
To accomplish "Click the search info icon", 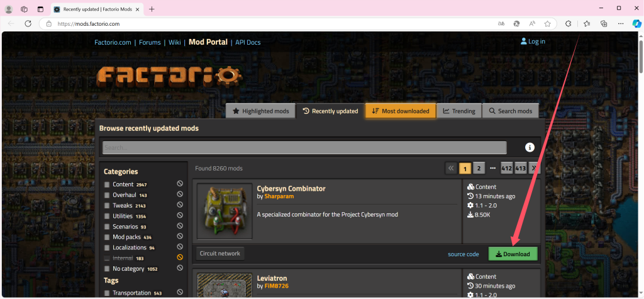I will point(530,147).
